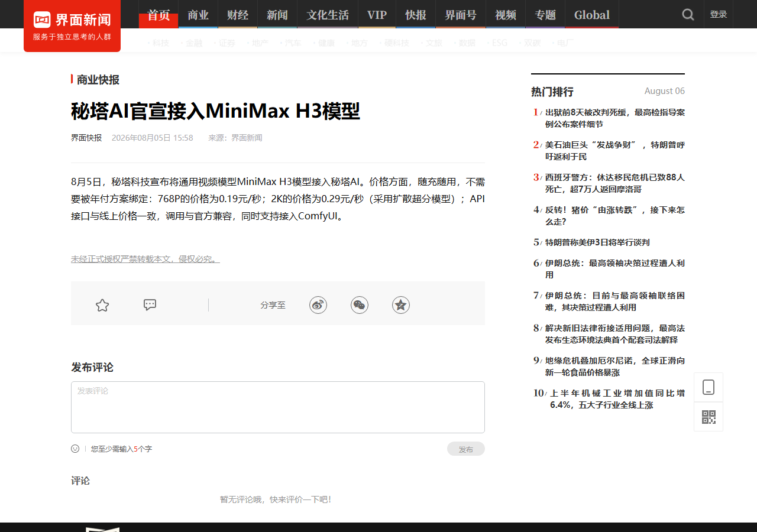Viewport: 757px width, 532px height.
Task: Click the source 界面新闻 link
Action: click(247, 138)
